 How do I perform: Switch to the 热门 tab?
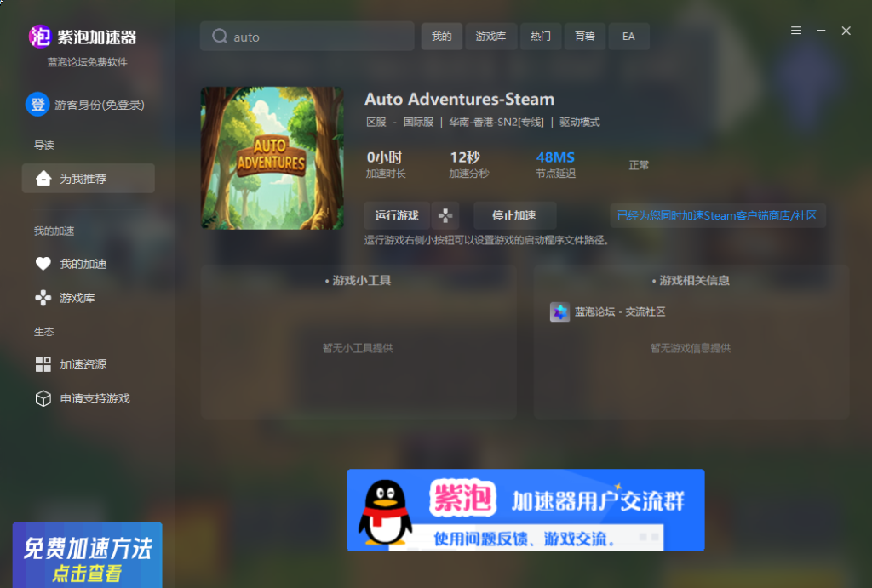point(541,36)
